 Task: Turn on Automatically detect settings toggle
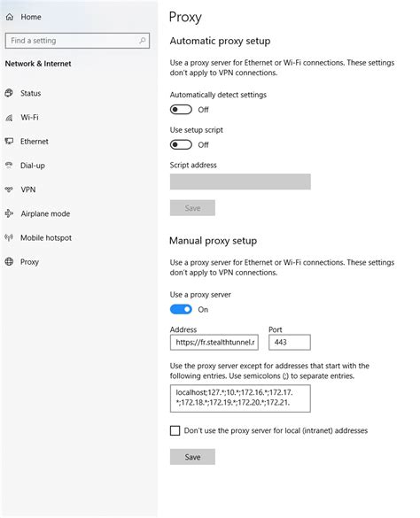pos(181,109)
